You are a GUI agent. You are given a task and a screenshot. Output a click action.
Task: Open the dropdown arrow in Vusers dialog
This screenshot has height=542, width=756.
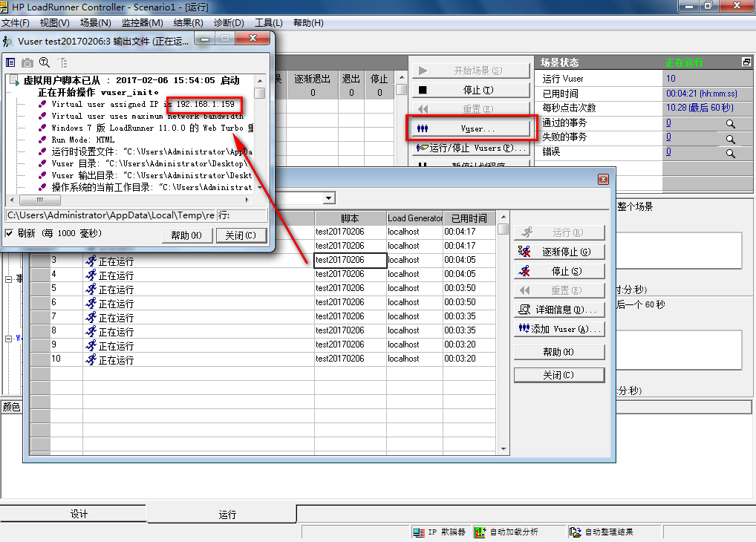coord(329,198)
